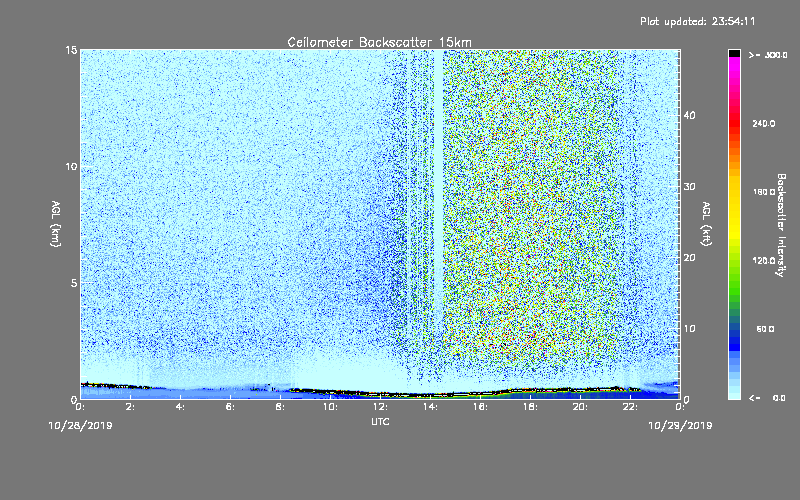Click the 120.0 colorbar value label
Viewport: 800px width, 500px height.
(764, 261)
